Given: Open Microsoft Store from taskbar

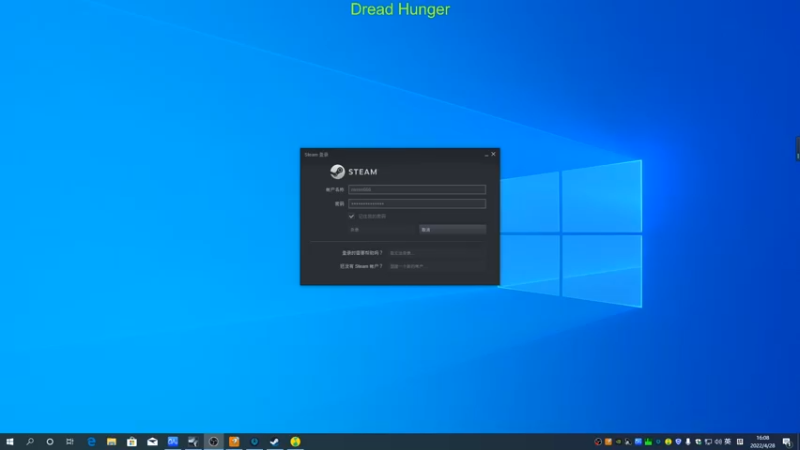Looking at the screenshot, I should (x=132, y=442).
